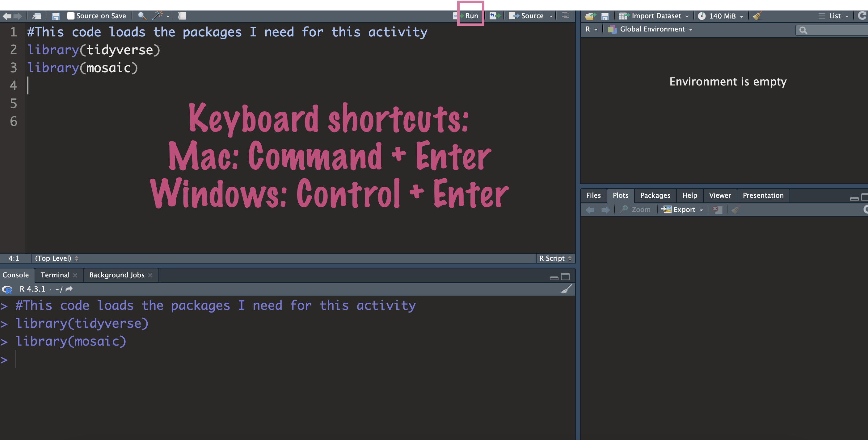Click the save document floppy disk icon
The image size is (868, 440).
[x=56, y=16]
